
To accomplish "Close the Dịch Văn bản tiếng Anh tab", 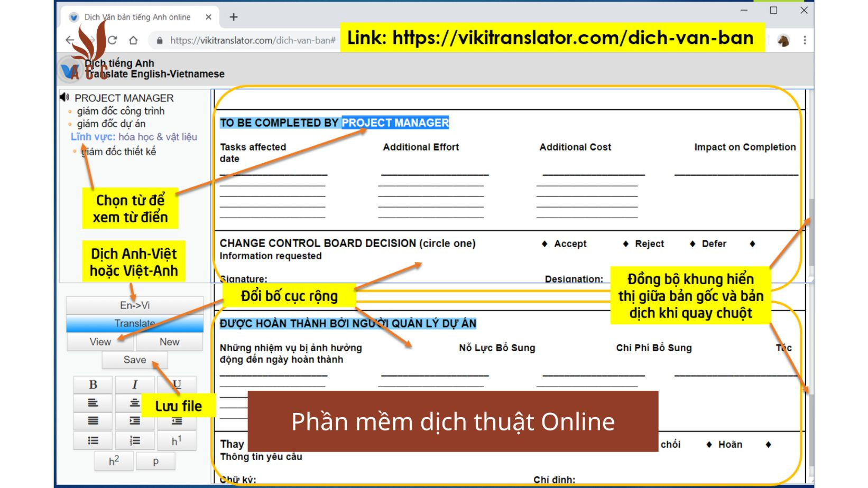I will coord(208,17).
